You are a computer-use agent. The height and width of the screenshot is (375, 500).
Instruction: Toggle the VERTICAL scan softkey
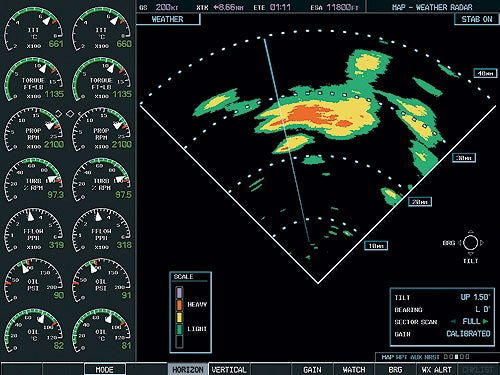[229, 369]
